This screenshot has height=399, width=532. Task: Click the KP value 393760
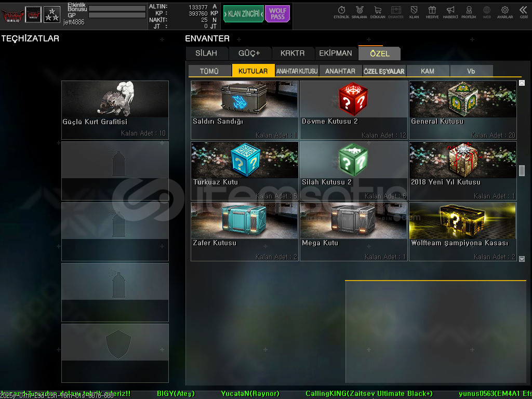[x=198, y=14]
